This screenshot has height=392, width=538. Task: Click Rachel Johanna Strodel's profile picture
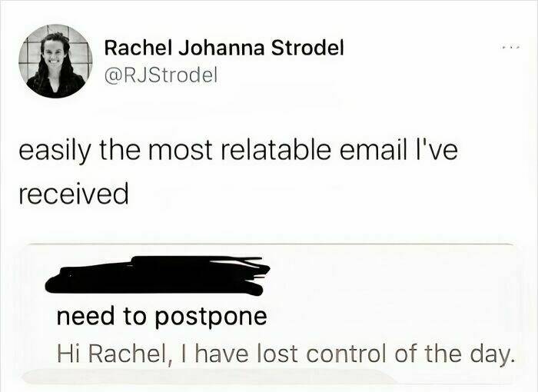click(x=55, y=60)
